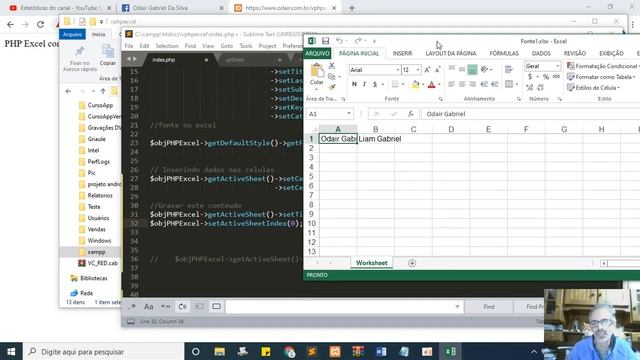The width and height of the screenshot is (640, 360).
Task: Open Formatação Condicional in the Estilo group
Action: point(602,66)
